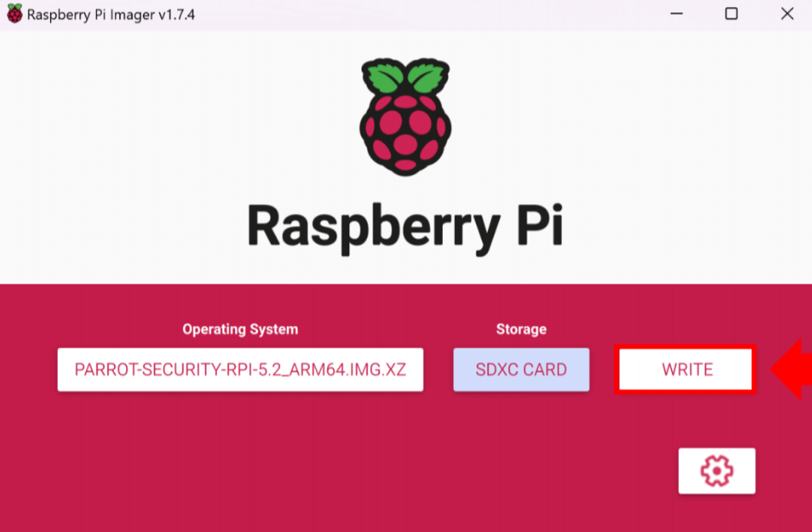Open advanced settings gear icon
Image resolution: width=812 pixels, height=532 pixels.
(717, 471)
